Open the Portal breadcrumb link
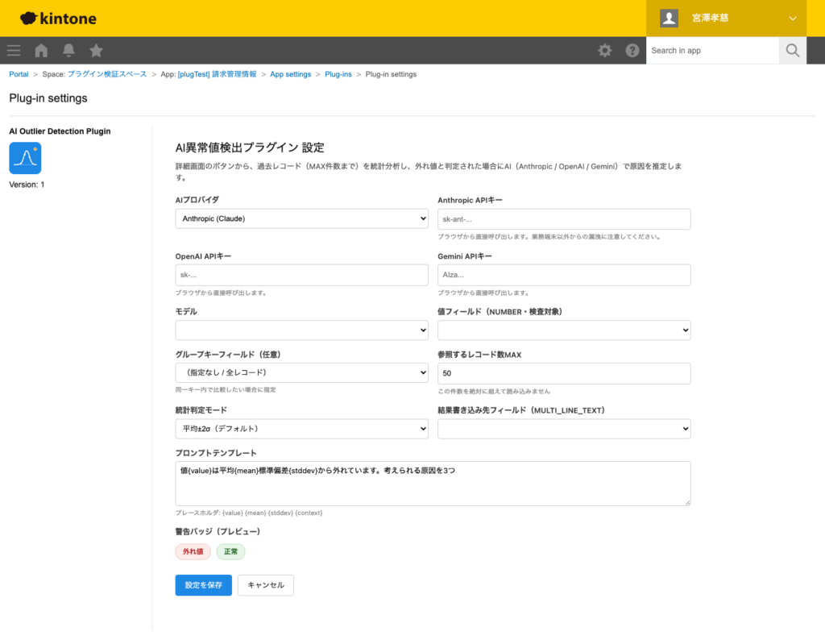The width and height of the screenshot is (825, 644). coord(19,73)
